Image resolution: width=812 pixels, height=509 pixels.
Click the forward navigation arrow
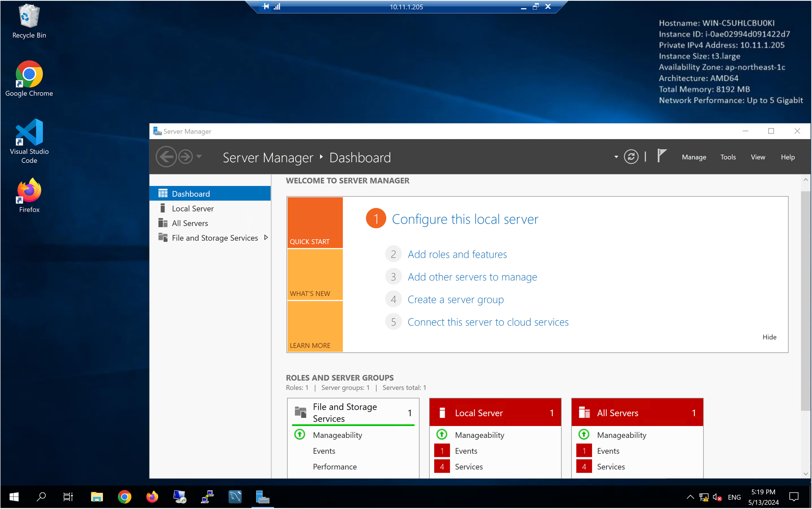pyautogui.click(x=185, y=157)
